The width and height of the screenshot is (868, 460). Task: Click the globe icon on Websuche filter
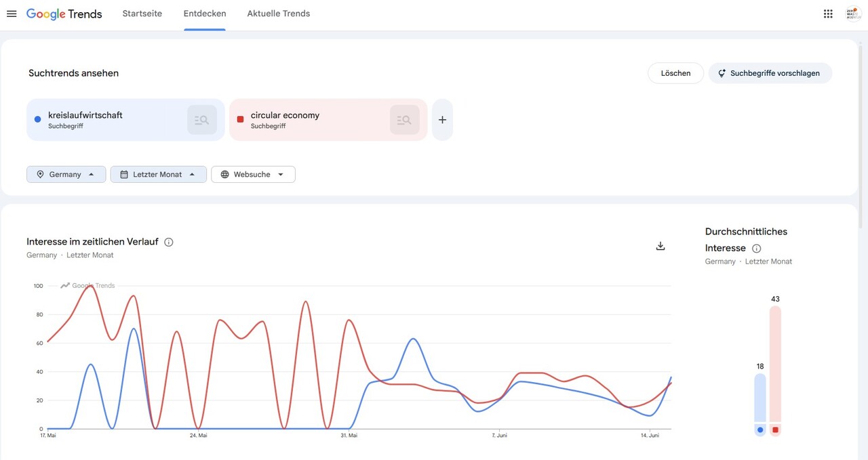[225, 174]
